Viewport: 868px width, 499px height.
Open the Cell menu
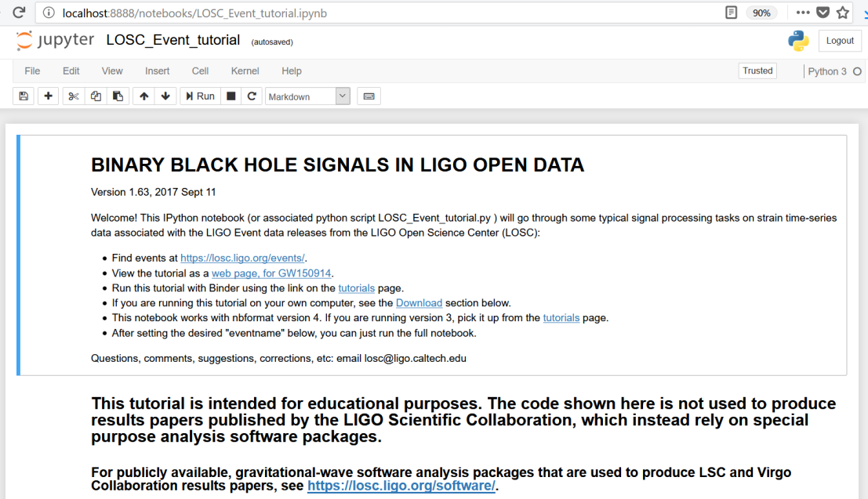pyautogui.click(x=200, y=71)
